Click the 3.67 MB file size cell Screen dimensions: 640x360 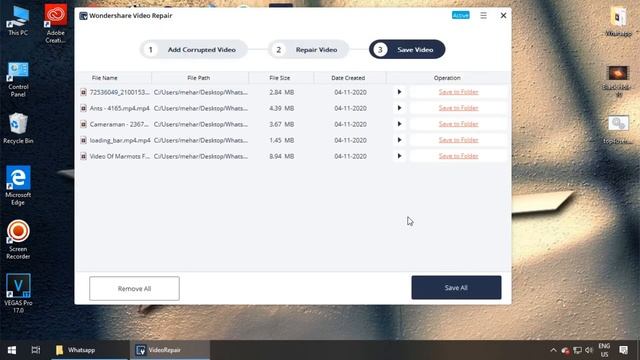282,124
